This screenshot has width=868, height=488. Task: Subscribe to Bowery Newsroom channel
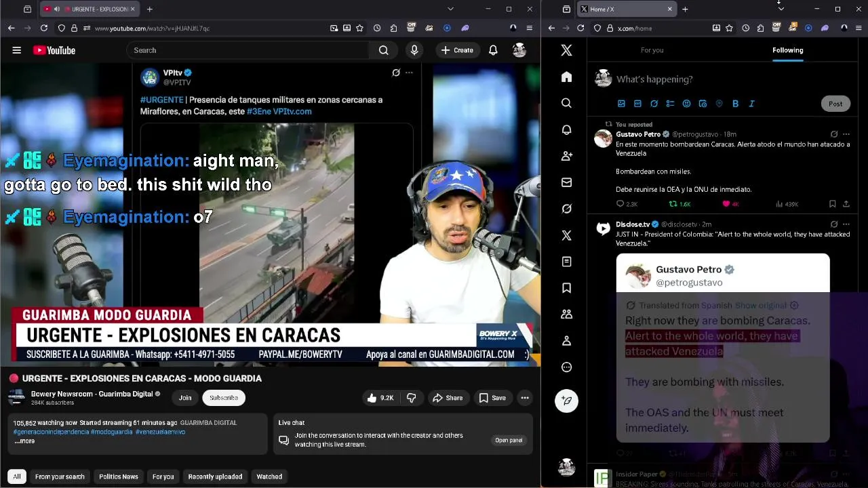tap(224, 398)
